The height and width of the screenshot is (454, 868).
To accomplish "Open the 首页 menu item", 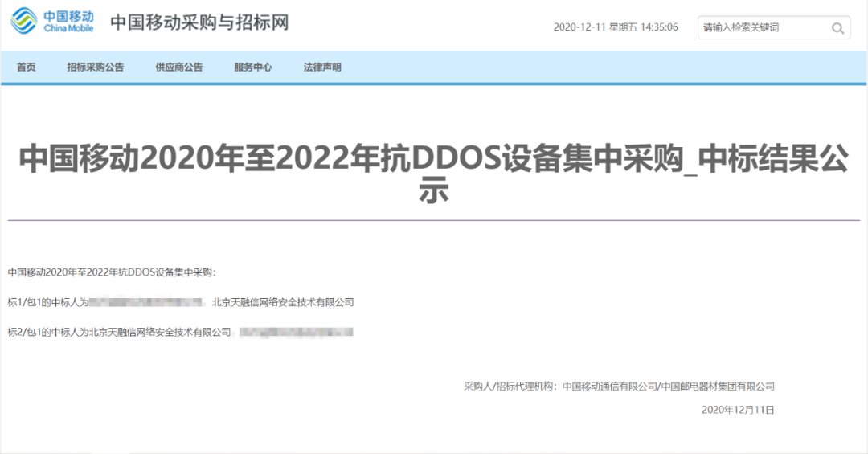I will tap(26, 67).
